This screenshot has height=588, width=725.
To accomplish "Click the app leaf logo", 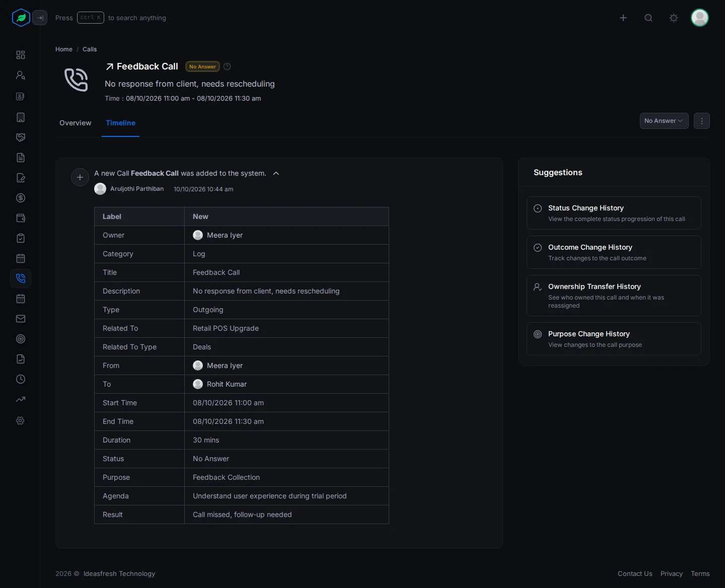I will pyautogui.click(x=21, y=18).
